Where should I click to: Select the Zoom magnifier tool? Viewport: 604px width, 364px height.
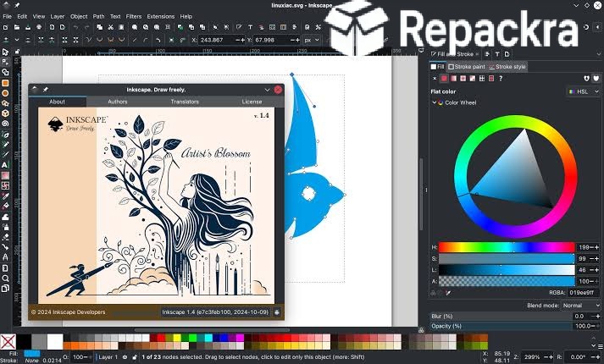(x=5, y=279)
